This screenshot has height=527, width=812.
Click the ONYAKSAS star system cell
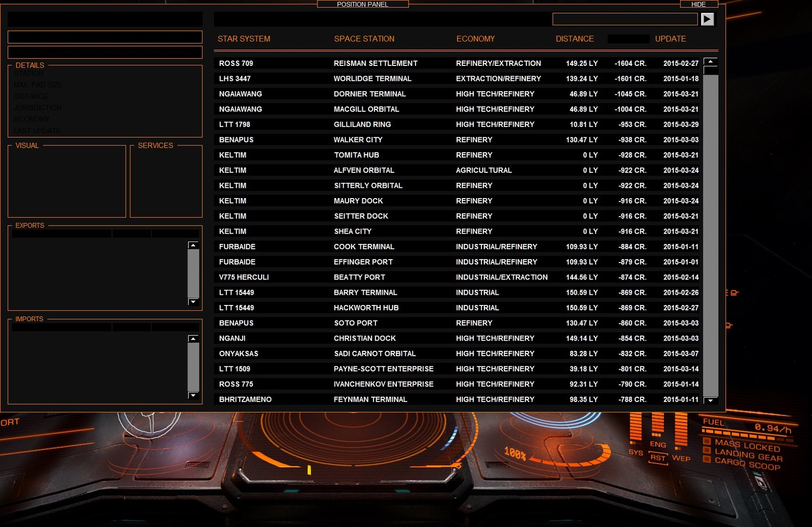pyautogui.click(x=238, y=354)
